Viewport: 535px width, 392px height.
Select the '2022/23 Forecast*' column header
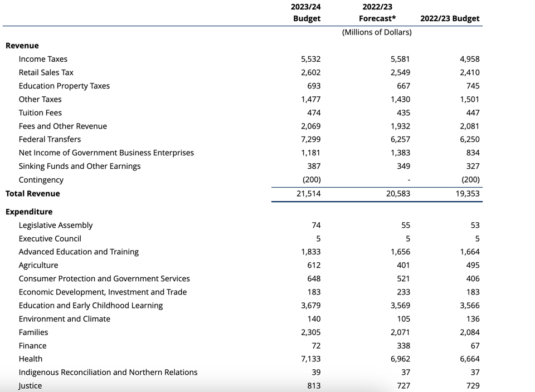[377, 13]
